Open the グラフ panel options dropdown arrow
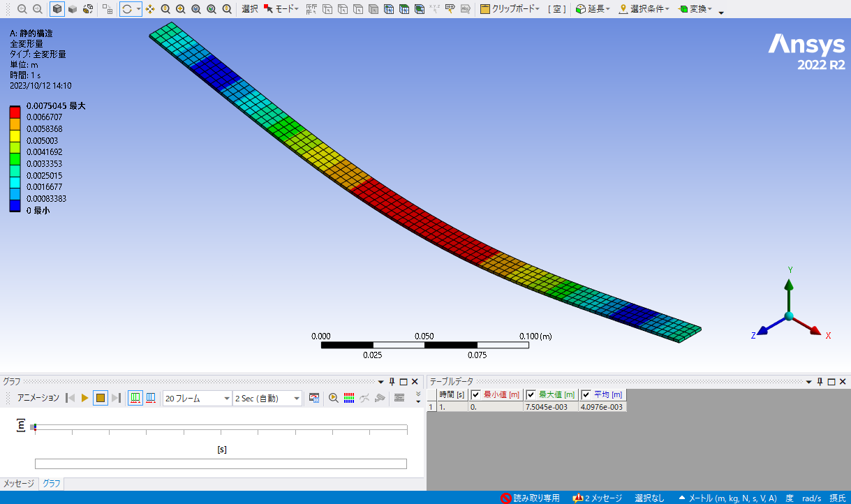The width and height of the screenshot is (851, 504). click(381, 382)
